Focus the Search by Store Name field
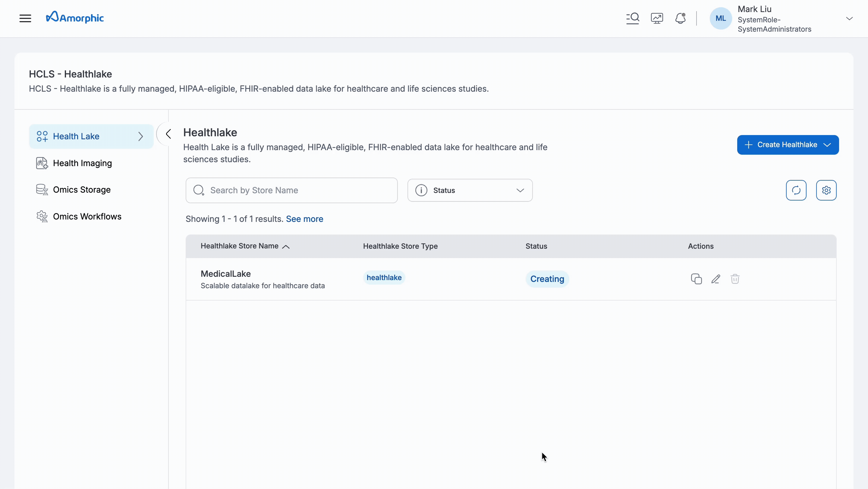Screen dimensions: 868x489 tap(291, 191)
